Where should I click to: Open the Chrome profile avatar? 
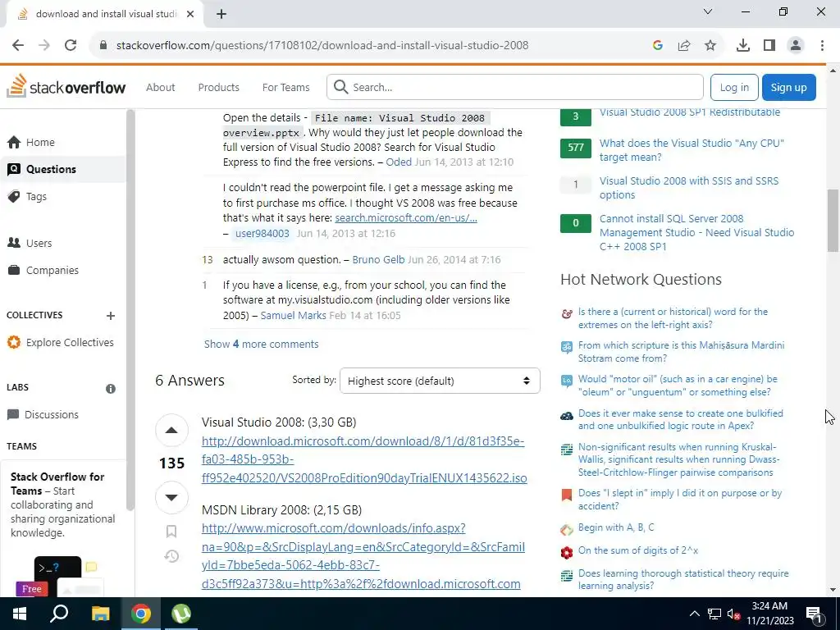[796, 45]
